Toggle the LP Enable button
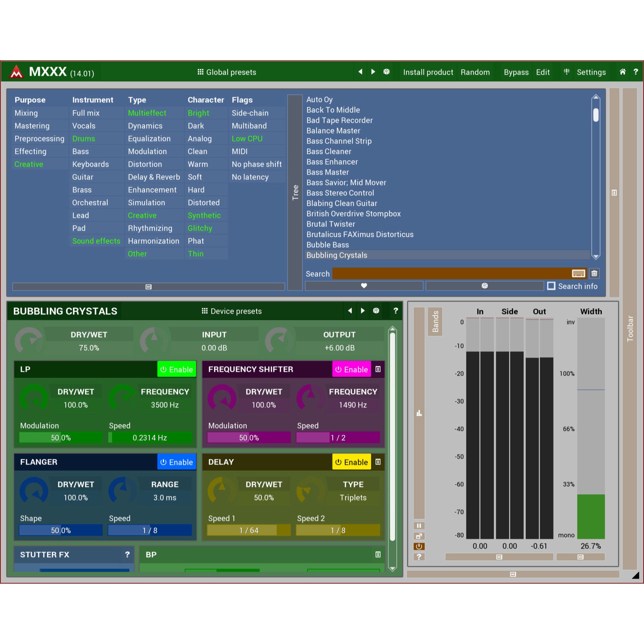The height and width of the screenshot is (644, 644). (177, 369)
